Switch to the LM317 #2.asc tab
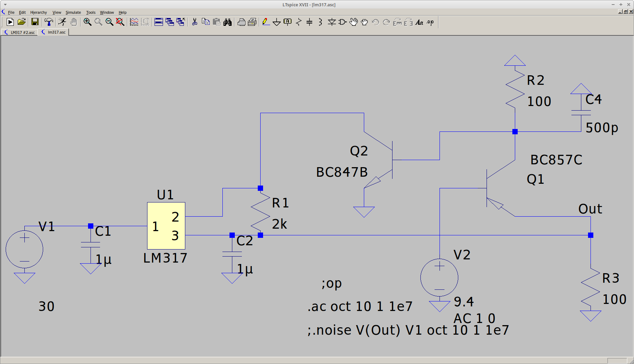The width and height of the screenshot is (634, 364). click(19, 32)
